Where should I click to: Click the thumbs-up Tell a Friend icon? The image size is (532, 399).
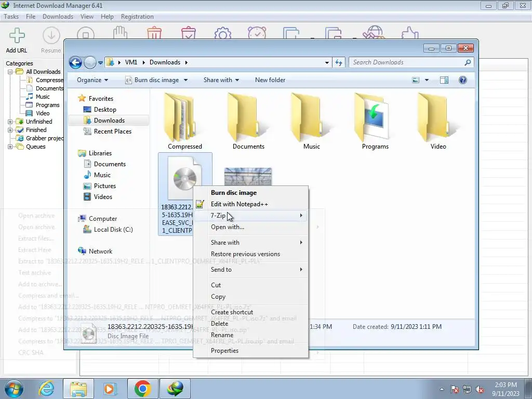pos(409,33)
